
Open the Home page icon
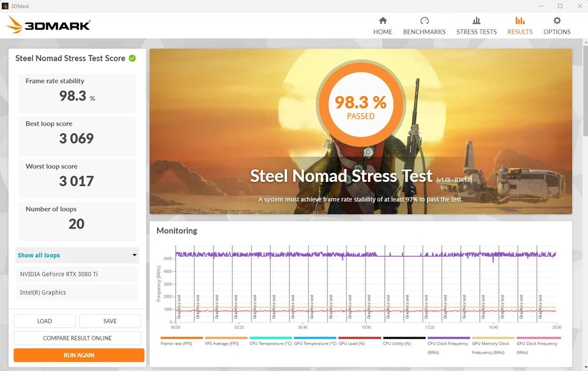pos(383,22)
